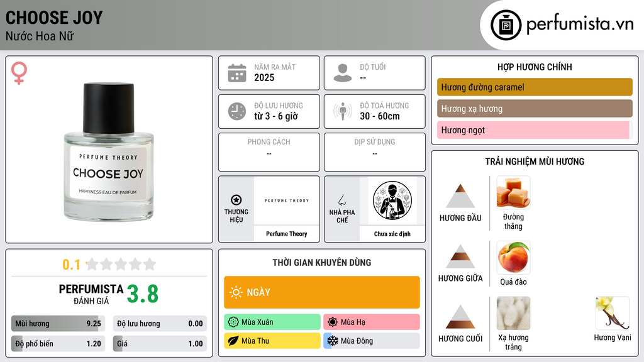Click the 0.1 user rating number
The height and width of the screenshot is (362, 644).
click(x=71, y=265)
